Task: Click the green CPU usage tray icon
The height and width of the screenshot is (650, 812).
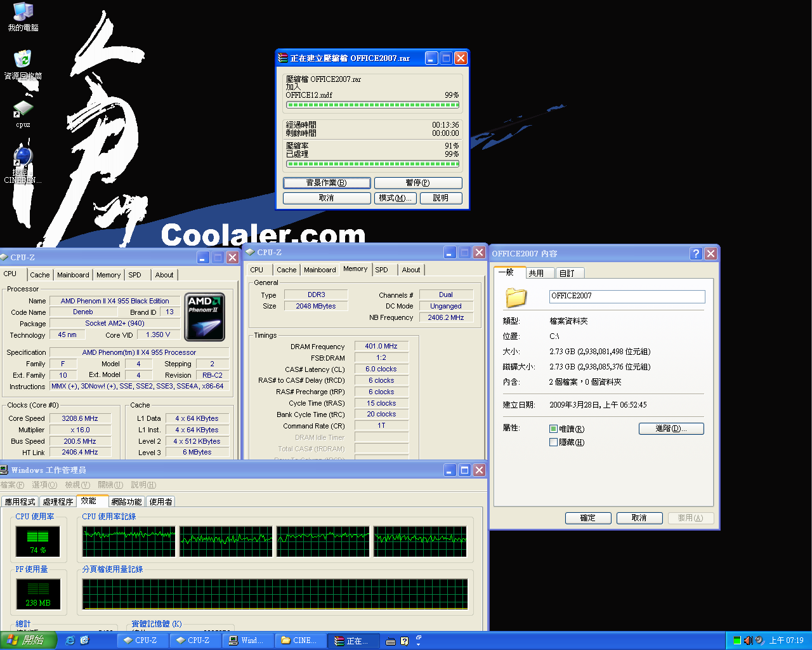Action: click(x=737, y=640)
